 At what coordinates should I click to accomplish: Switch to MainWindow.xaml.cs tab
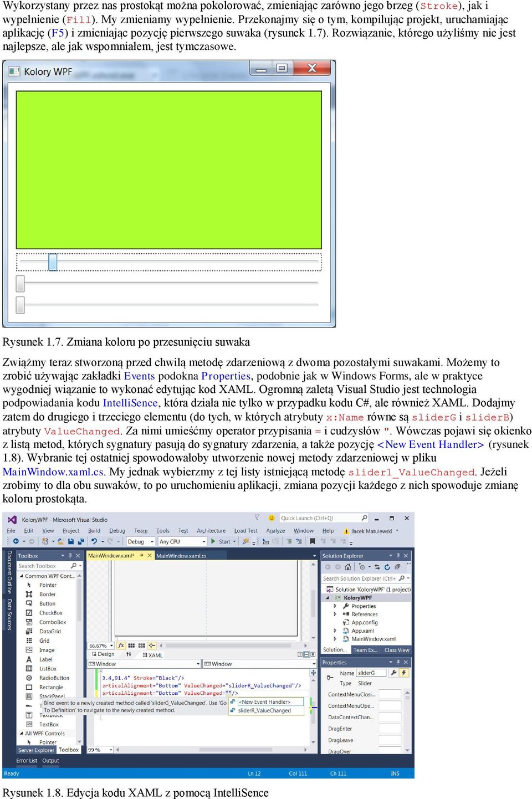tap(181, 556)
